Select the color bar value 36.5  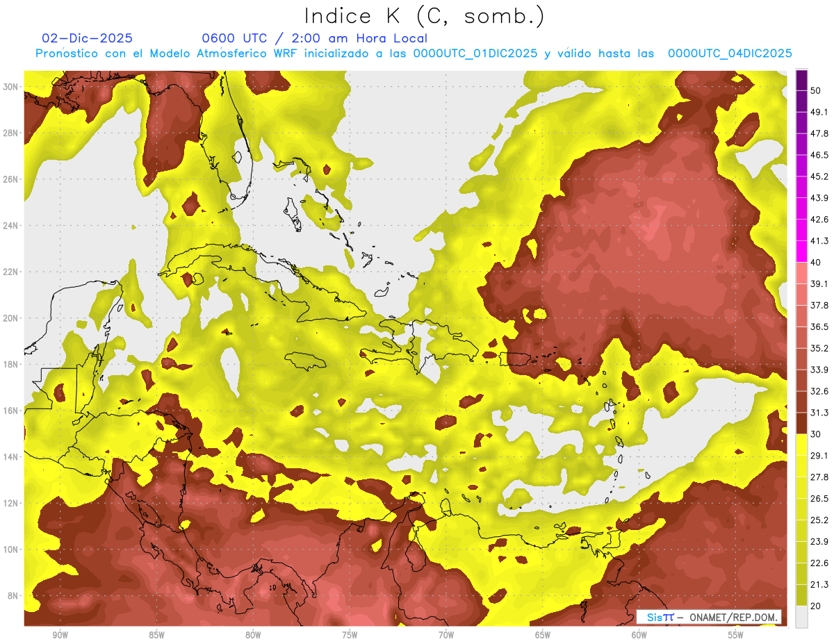point(819,327)
